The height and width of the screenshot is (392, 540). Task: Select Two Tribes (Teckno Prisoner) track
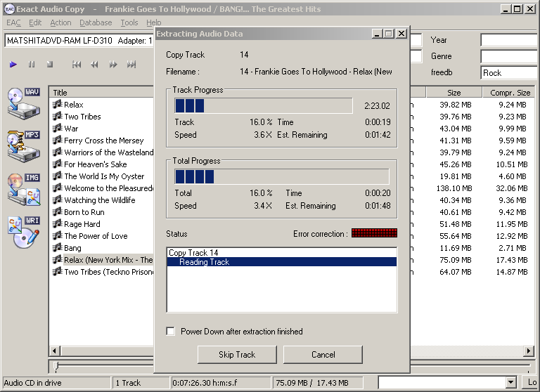[108, 272]
